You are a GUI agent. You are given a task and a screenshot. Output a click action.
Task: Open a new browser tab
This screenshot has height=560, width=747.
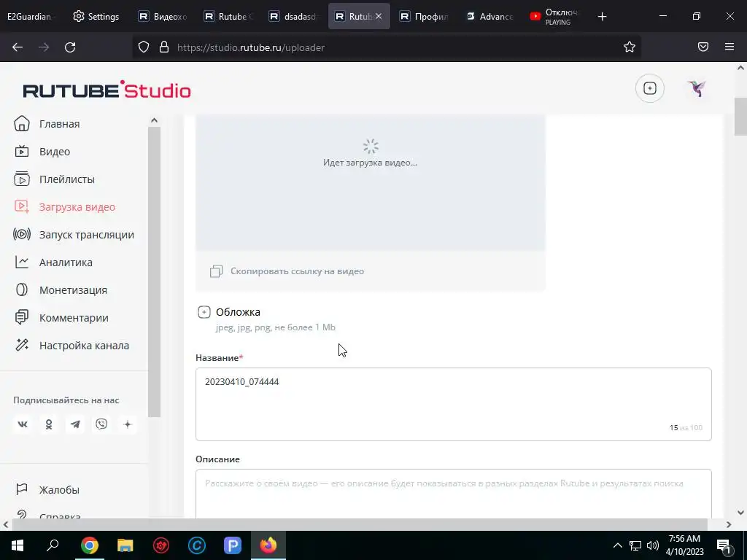[602, 16]
